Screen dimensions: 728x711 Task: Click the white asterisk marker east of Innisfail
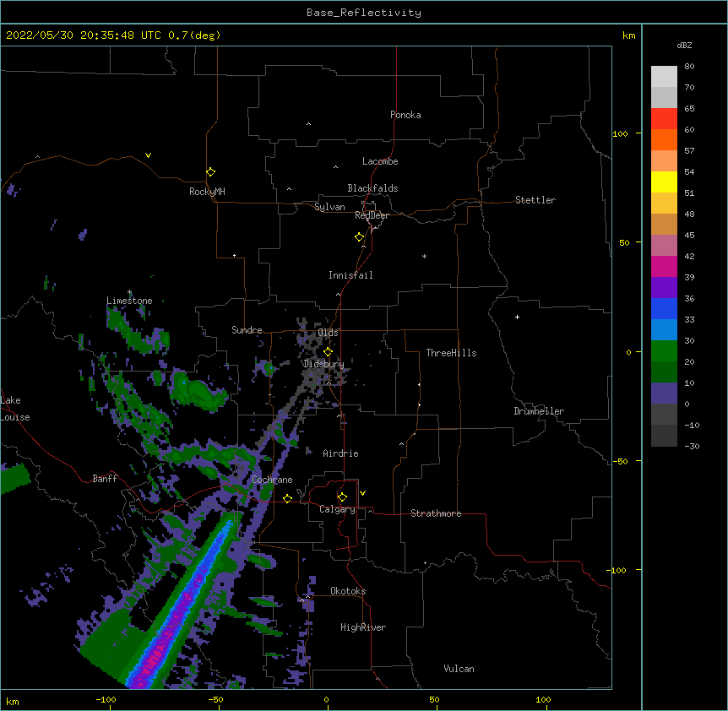[424, 256]
